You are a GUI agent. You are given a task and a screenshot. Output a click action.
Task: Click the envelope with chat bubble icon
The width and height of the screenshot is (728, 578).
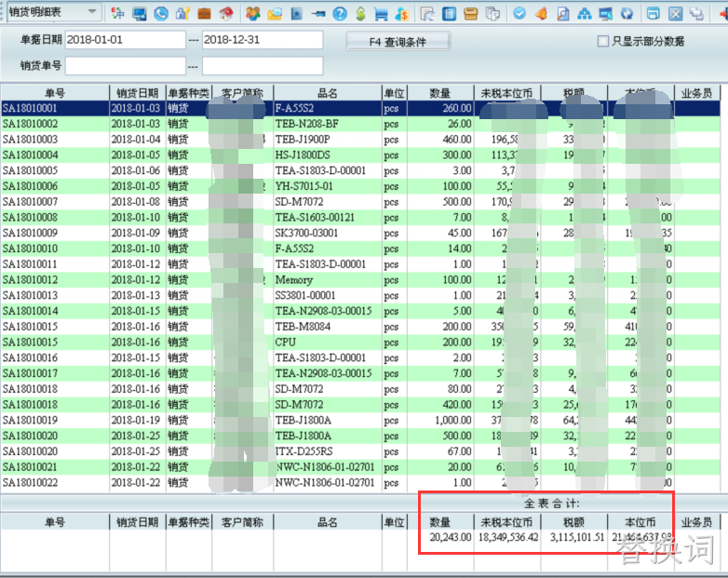275,14
